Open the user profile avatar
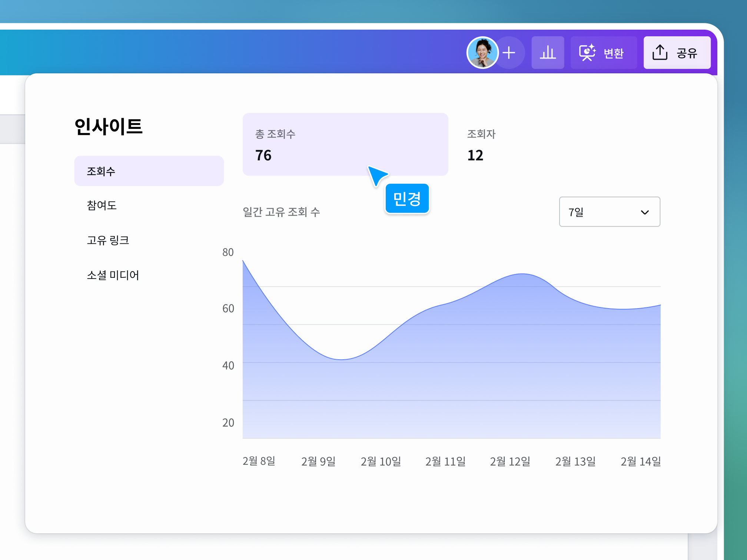The width and height of the screenshot is (747, 560). pyautogui.click(x=482, y=52)
